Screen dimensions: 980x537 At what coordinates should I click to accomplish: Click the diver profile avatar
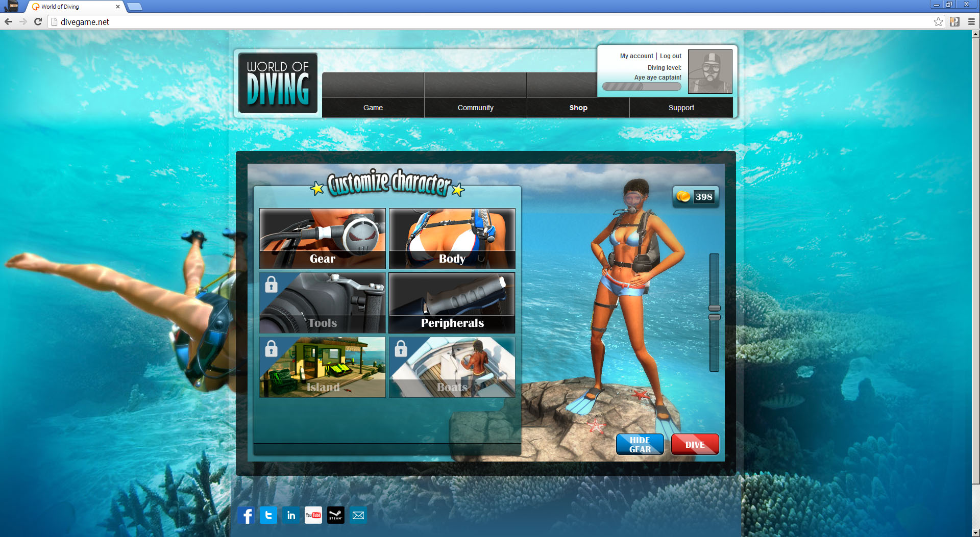coord(709,71)
